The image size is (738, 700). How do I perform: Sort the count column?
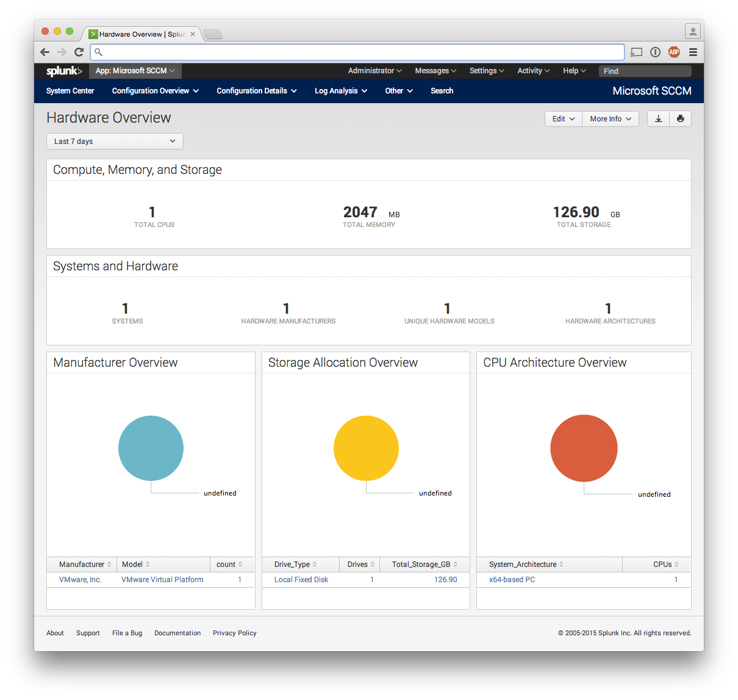(240, 565)
